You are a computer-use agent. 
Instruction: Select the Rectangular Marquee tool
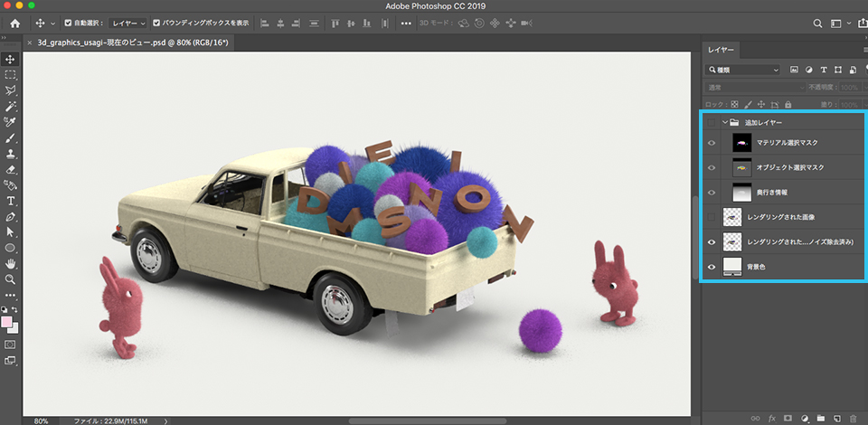(x=11, y=75)
